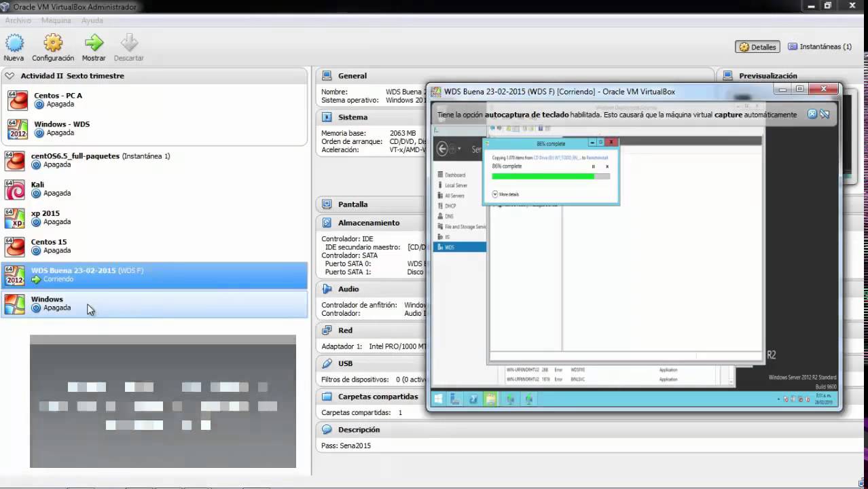The image size is (868, 489).
Task: Click the Sistema section header
Action: (352, 117)
